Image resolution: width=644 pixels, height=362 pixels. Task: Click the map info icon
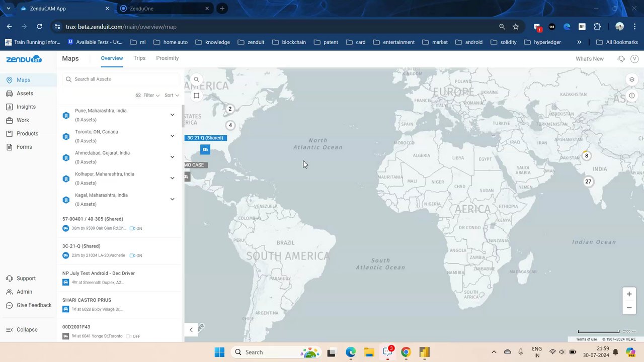632,96
